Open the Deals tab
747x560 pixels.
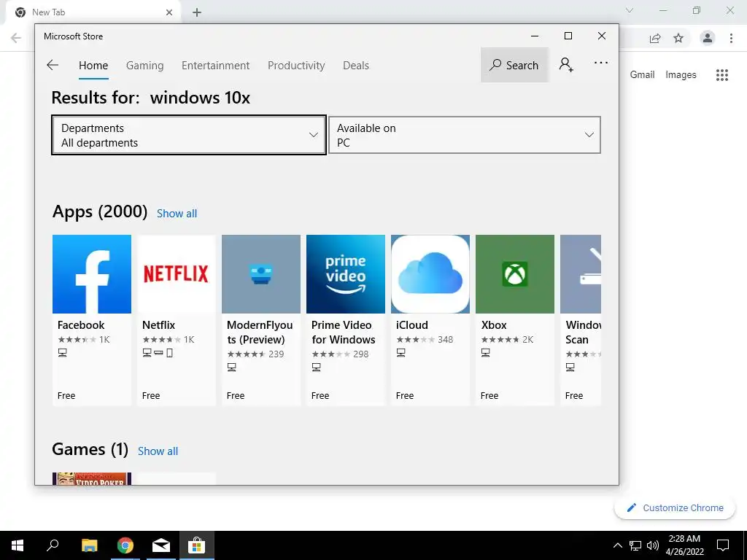click(x=356, y=65)
